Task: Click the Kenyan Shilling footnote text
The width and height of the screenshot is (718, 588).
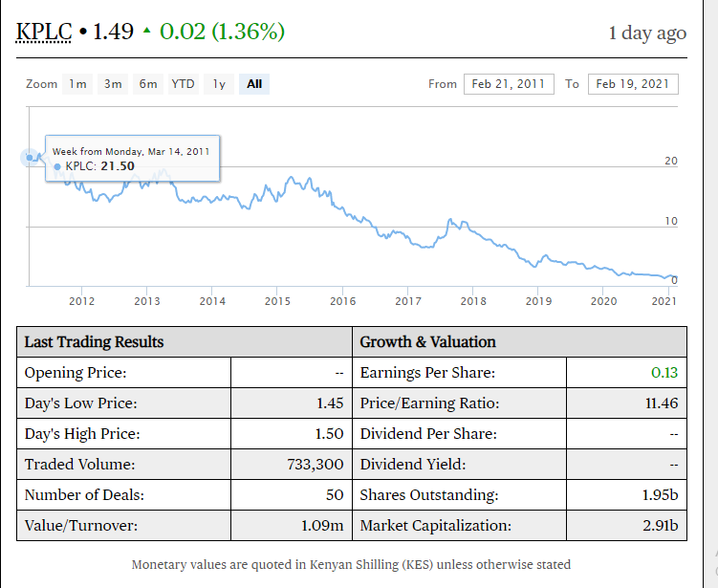Action: tap(351, 565)
